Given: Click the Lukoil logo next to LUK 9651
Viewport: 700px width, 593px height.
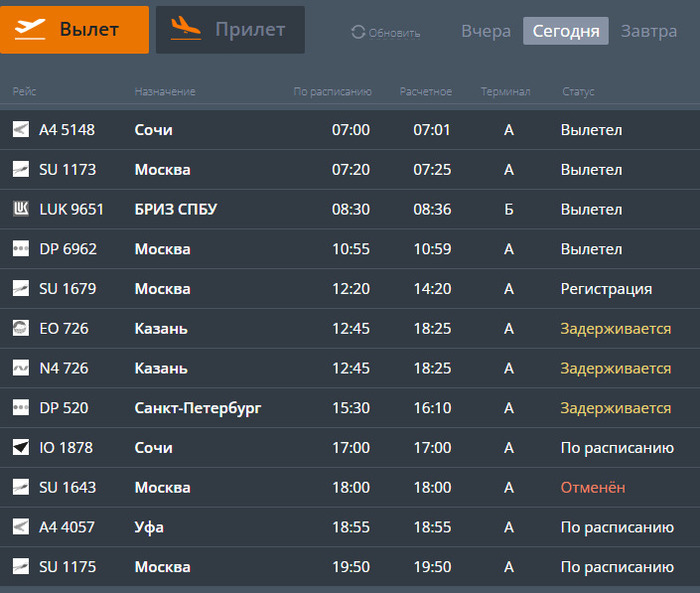Looking at the screenshot, I should pos(21,209).
